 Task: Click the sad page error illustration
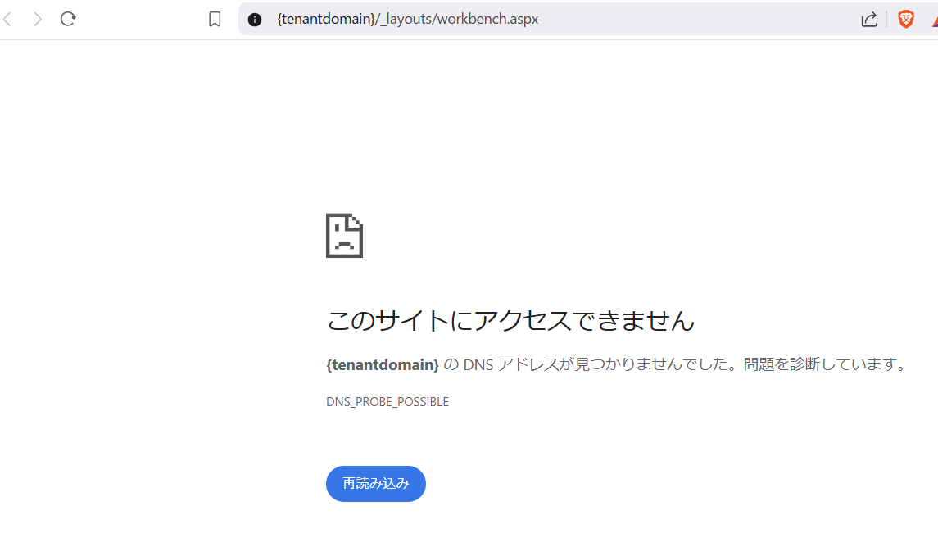344,236
